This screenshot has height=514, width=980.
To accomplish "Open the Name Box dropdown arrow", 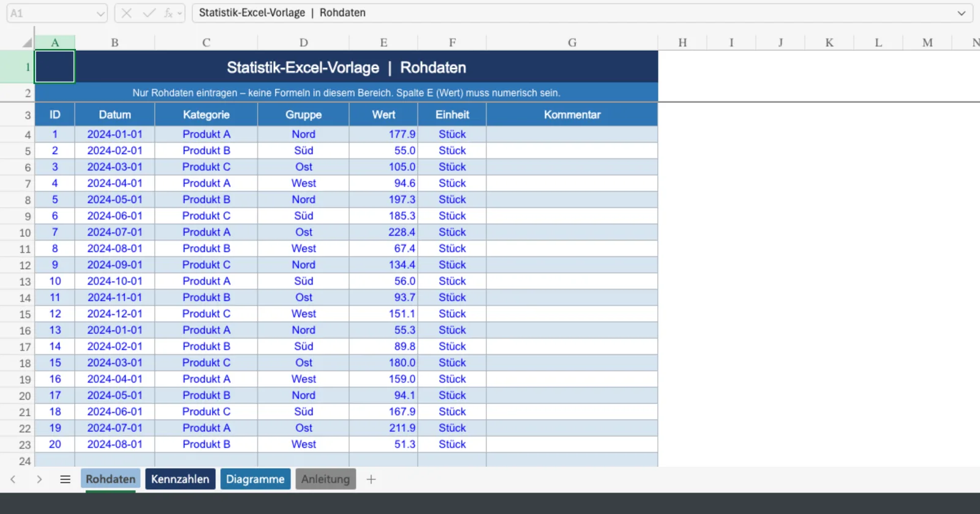I will pos(100,13).
